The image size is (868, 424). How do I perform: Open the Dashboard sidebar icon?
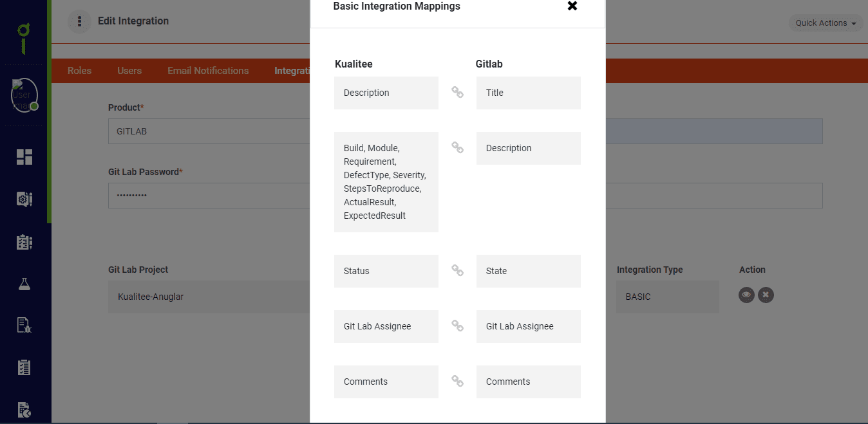tap(24, 157)
